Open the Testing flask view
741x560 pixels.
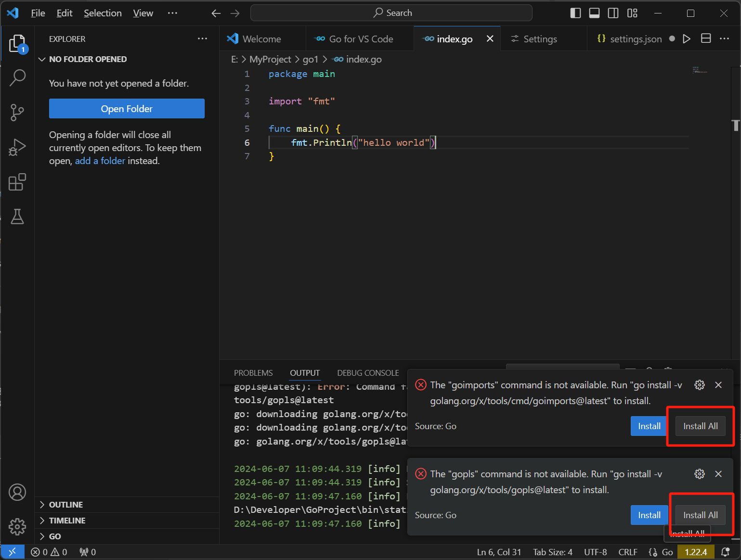(17, 216)
